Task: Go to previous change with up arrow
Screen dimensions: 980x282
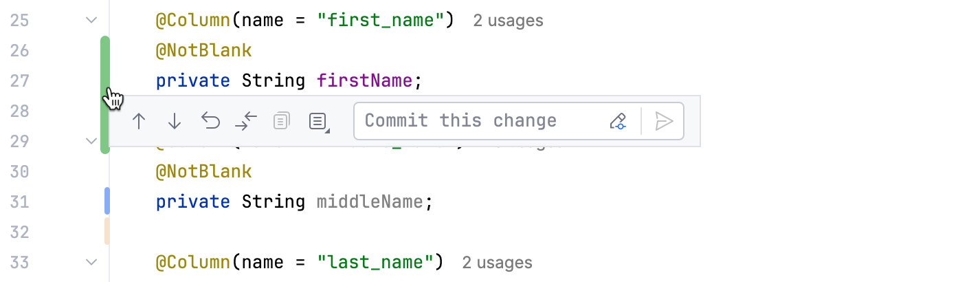Action: [139, 122]
